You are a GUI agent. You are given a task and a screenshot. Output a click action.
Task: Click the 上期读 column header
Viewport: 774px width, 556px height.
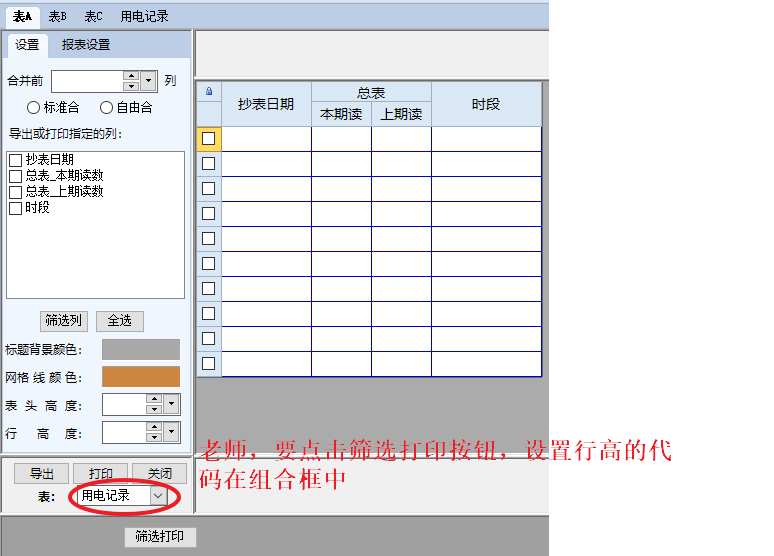(401, 114)
